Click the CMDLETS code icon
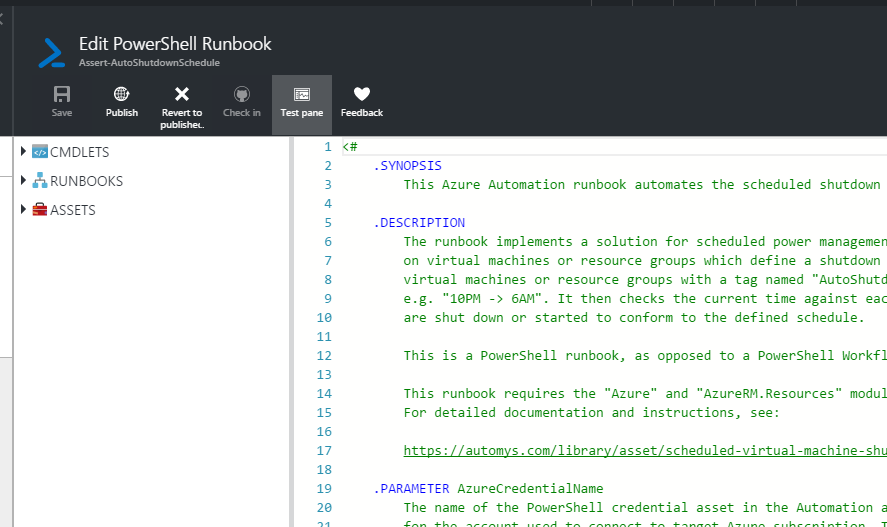 [40, 152]
